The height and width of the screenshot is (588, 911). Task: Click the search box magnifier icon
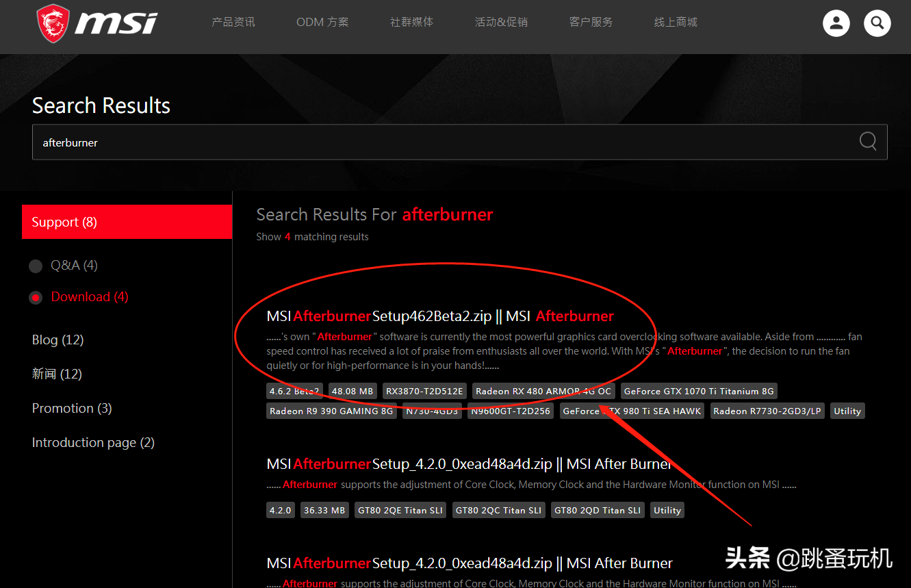(868, 141)
